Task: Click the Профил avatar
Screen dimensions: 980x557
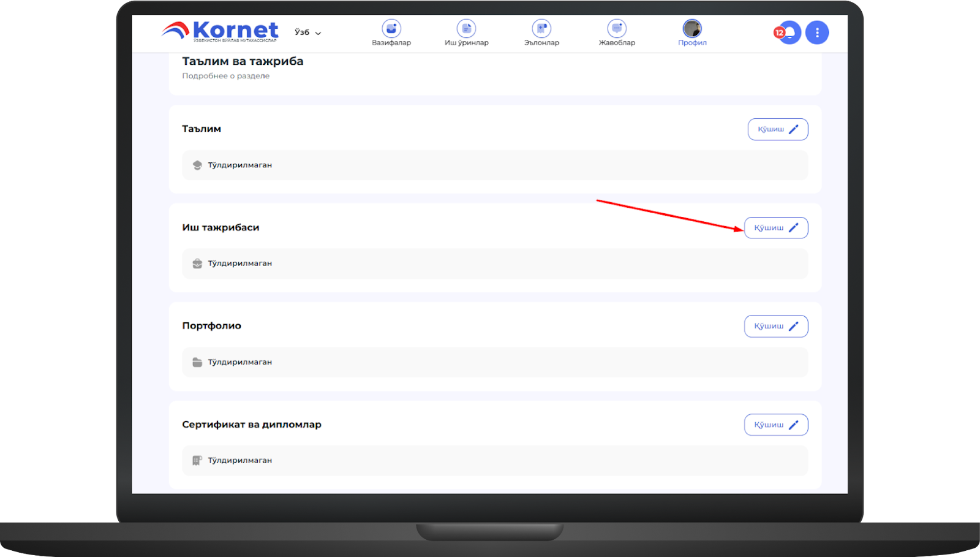Action: [692, 29]
